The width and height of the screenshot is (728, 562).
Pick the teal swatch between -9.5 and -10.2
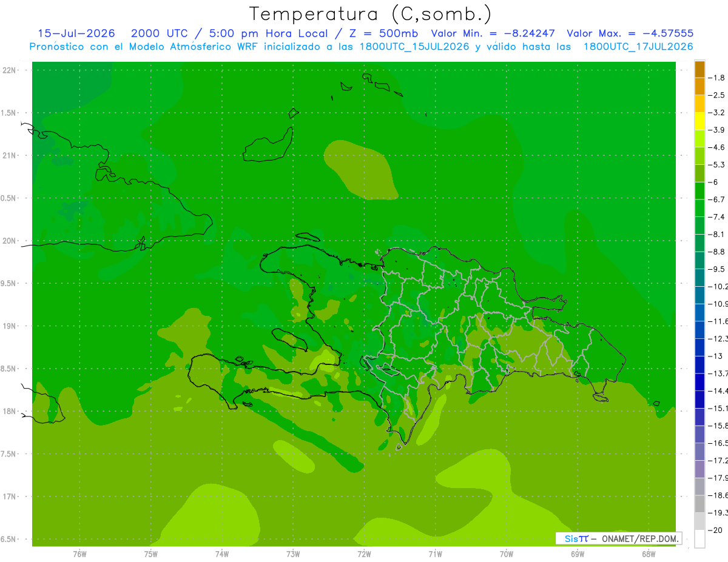click(x=699, y=278)
